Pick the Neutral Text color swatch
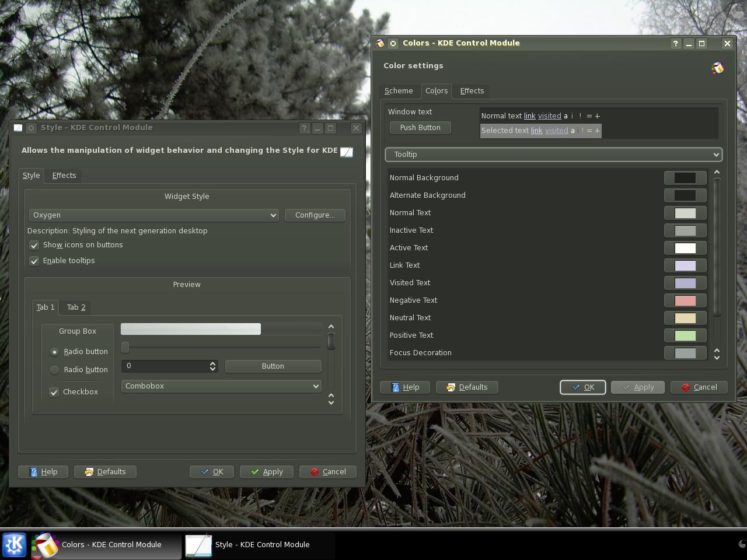 (685, 318)
